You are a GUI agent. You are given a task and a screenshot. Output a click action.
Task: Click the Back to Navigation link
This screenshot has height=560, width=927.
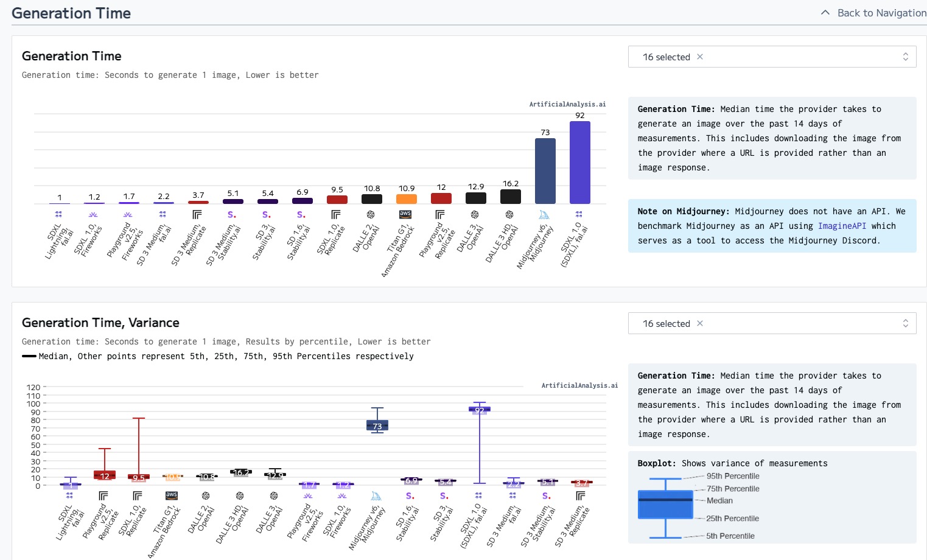click(x=881, y=13)
